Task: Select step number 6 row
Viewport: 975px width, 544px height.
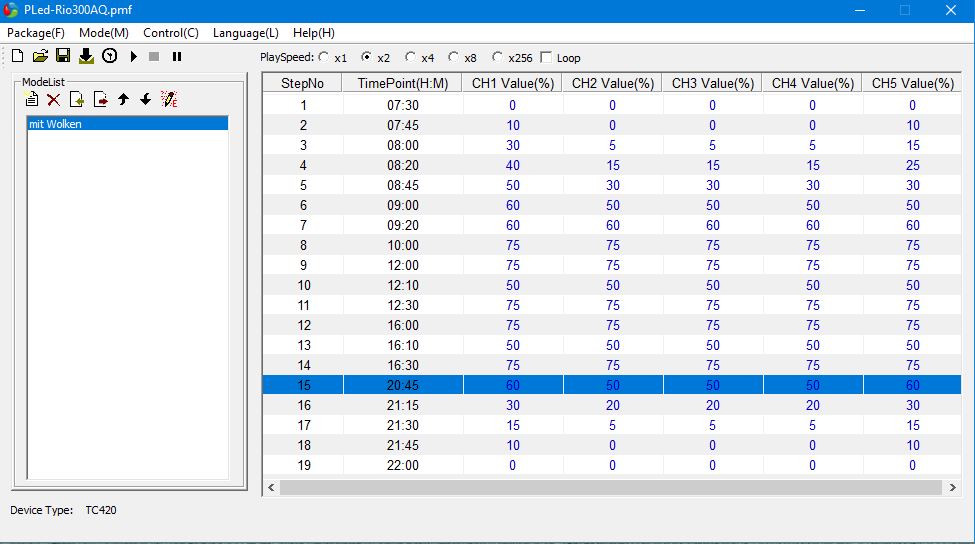Action: [303, 205]
